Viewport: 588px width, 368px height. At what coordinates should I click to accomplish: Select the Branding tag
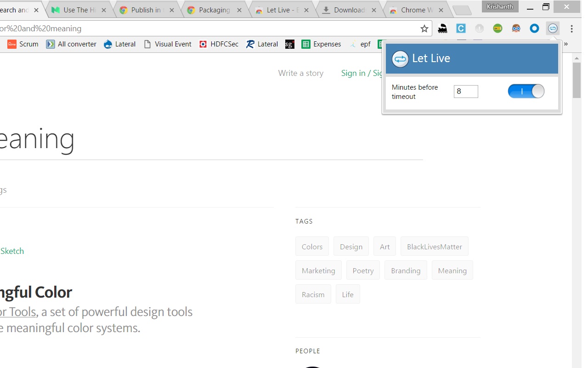point(406,270)
